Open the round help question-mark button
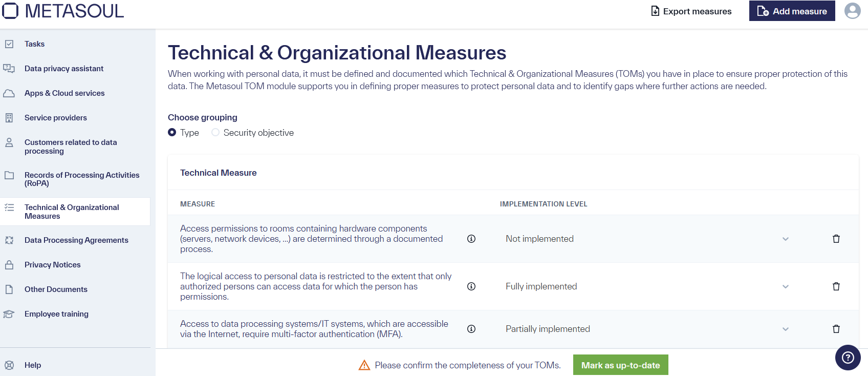Image resolution: width=868 pixels, height=376 pixels. coord(848,358)
